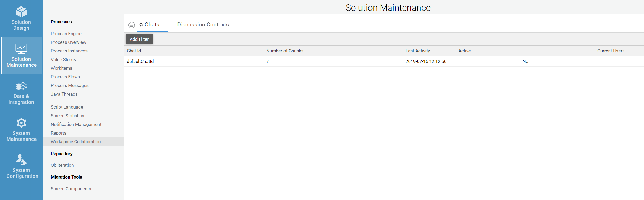Screen dimensions: 644x200
Task: Select Workspace Collaboration menu entry
Action: (x=76, y=142)
